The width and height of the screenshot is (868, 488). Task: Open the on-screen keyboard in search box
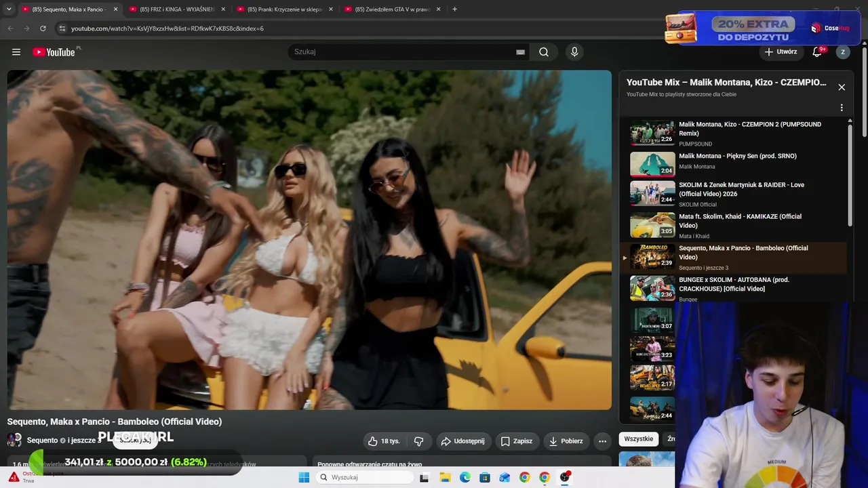(x=520, y=52)
